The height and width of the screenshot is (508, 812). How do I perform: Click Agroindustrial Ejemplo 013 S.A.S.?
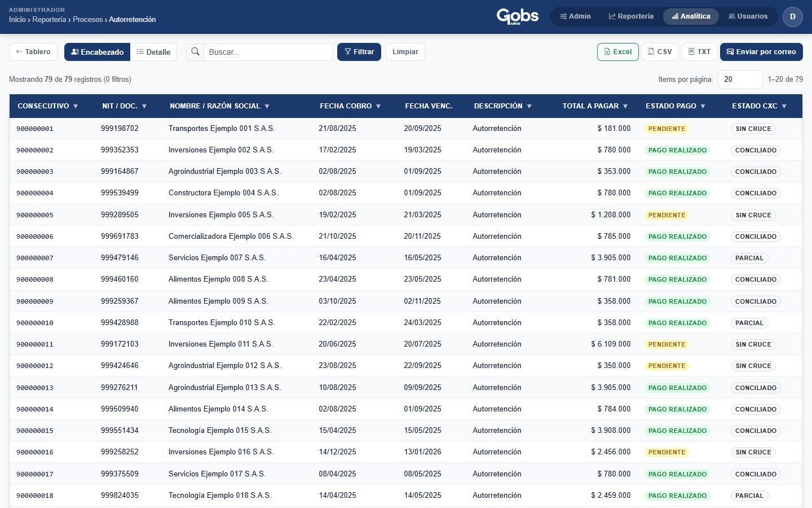tap(224, 388)
